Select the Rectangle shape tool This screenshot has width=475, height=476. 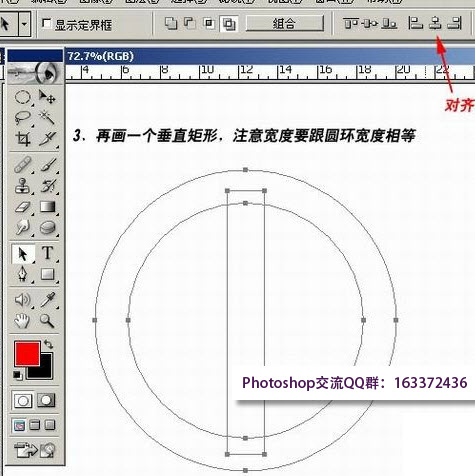click(47, 274)
